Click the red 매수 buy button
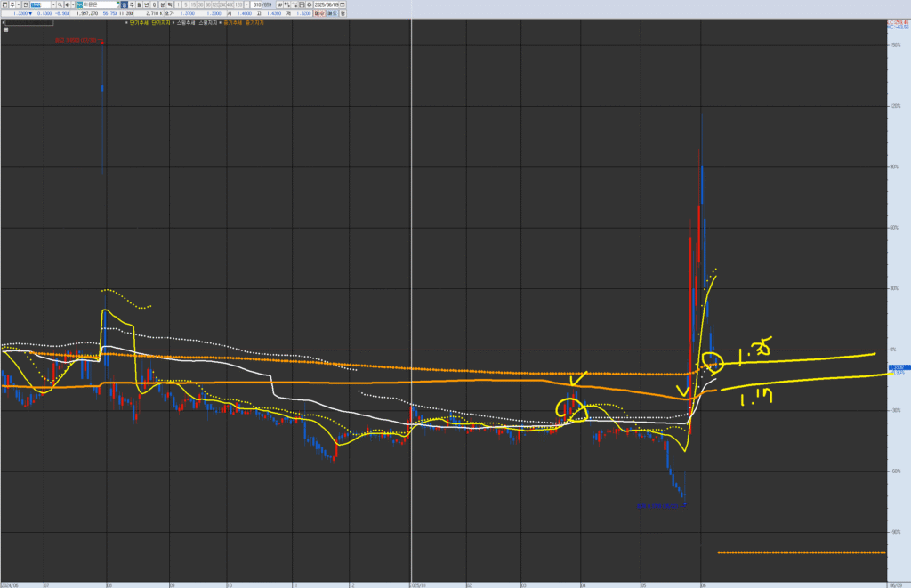The height and width of the screenshot is (588, 911). [x=319, y=13]
